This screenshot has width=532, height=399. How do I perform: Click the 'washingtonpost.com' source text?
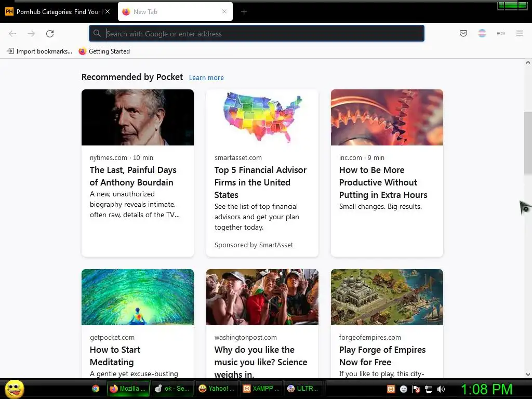246,338
